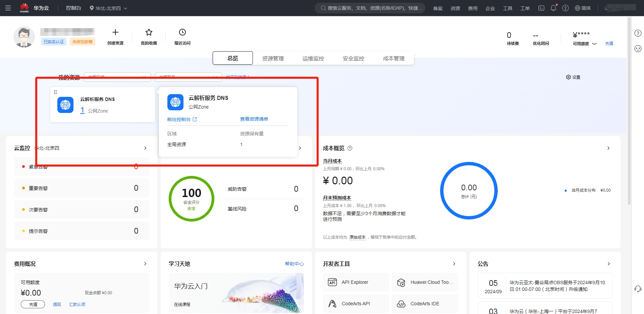Click the 控制台 console link
This screenshot has width=644, height=314.
pos(73,8)
